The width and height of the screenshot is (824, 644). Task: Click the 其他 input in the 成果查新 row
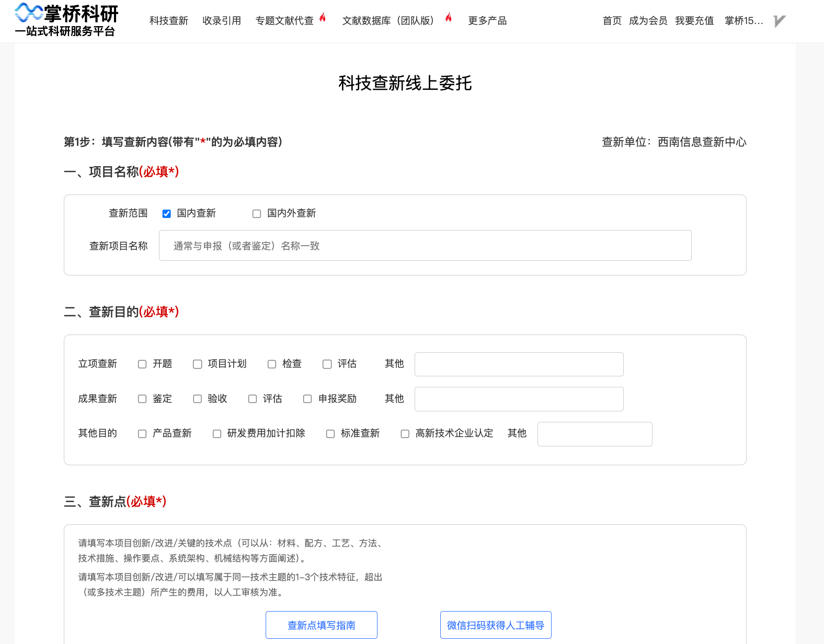tap(519, 399)
